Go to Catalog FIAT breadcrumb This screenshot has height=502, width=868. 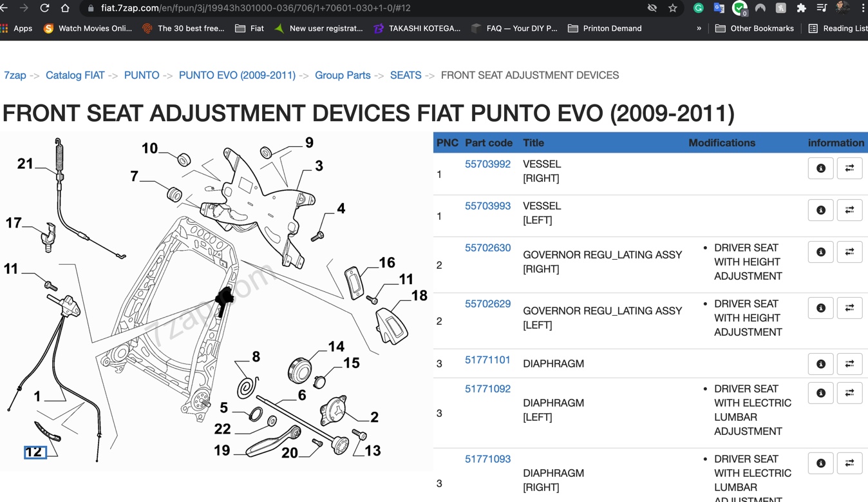pyautogui.click(x=75, y=75)
